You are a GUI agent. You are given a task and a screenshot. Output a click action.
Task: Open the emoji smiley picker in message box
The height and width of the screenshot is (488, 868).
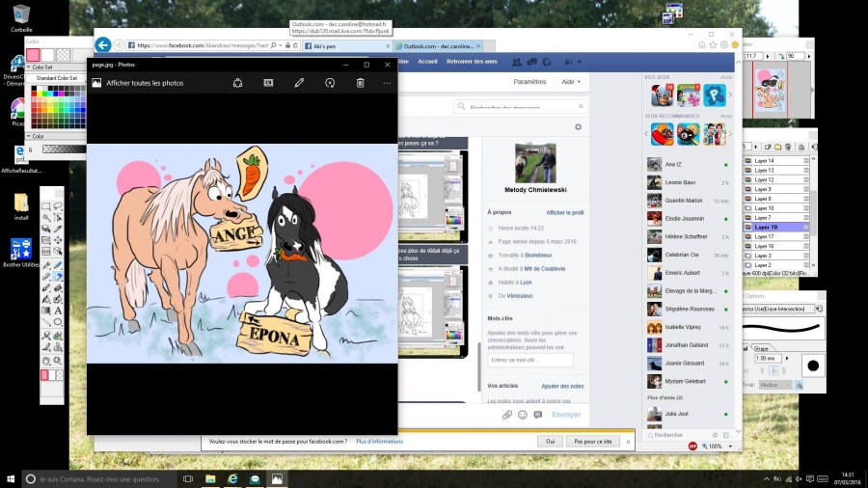click(523, 415)
